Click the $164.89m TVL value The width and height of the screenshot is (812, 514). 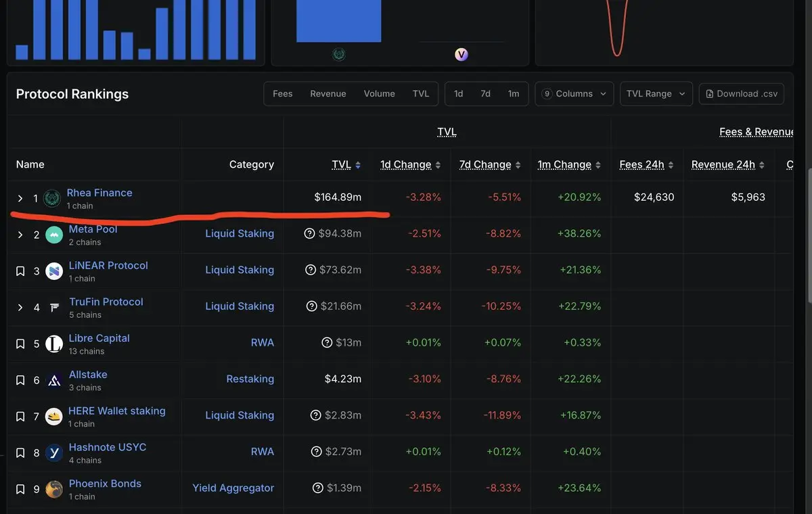(338, 197)
